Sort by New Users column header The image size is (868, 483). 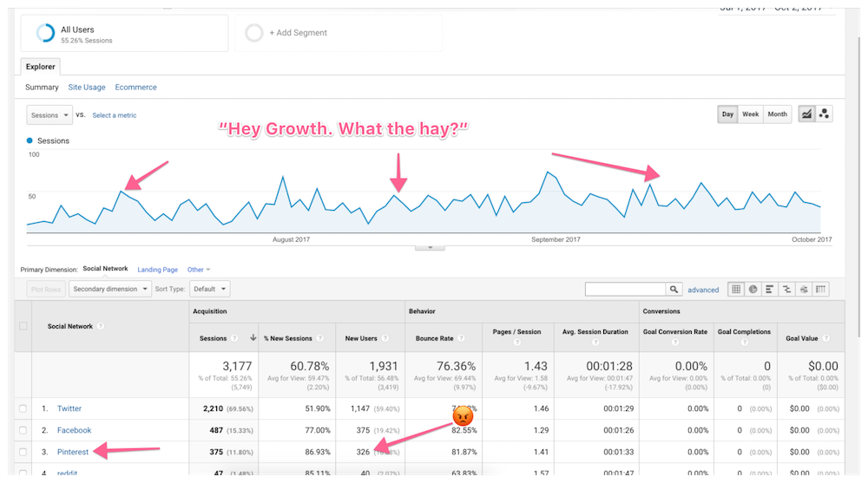[x=361, y=338]
